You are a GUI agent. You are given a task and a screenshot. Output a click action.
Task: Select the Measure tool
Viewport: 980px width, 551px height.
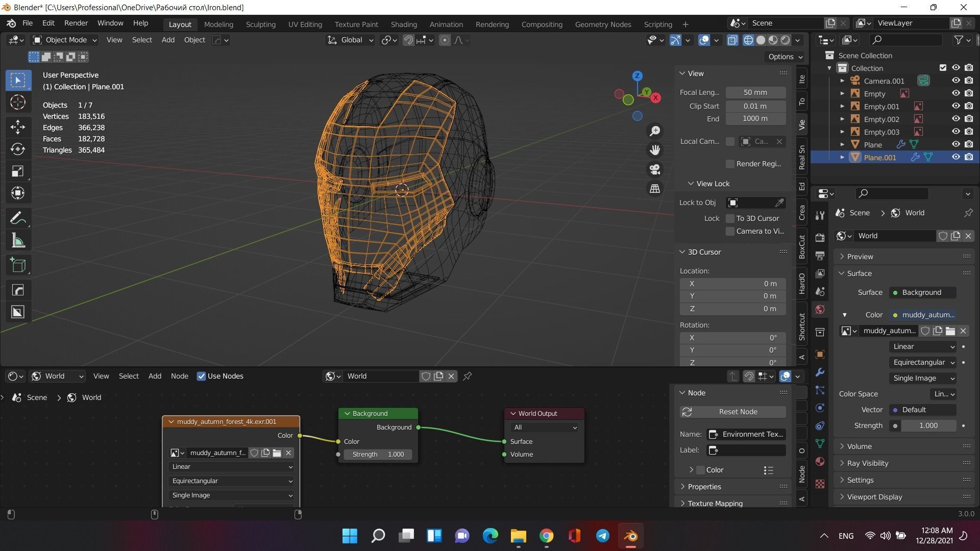click(18, 241)
